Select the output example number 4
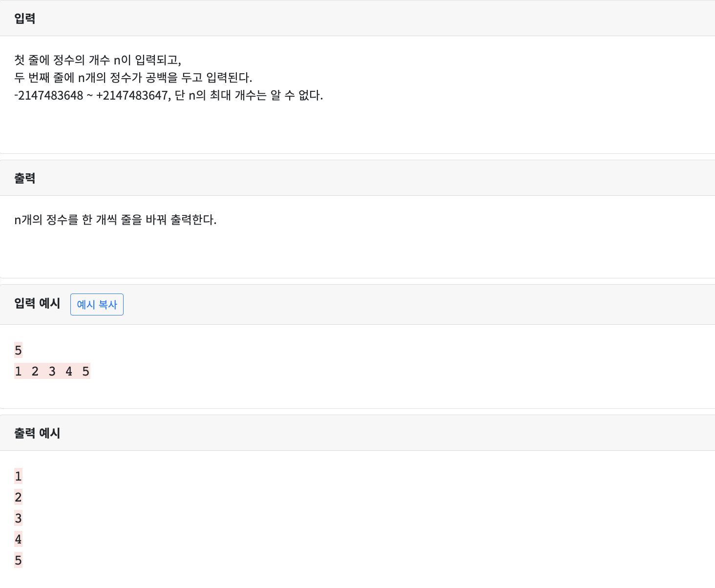Image resolution: width=715 pixels, height=588 pixels. [x=18, y=539]
